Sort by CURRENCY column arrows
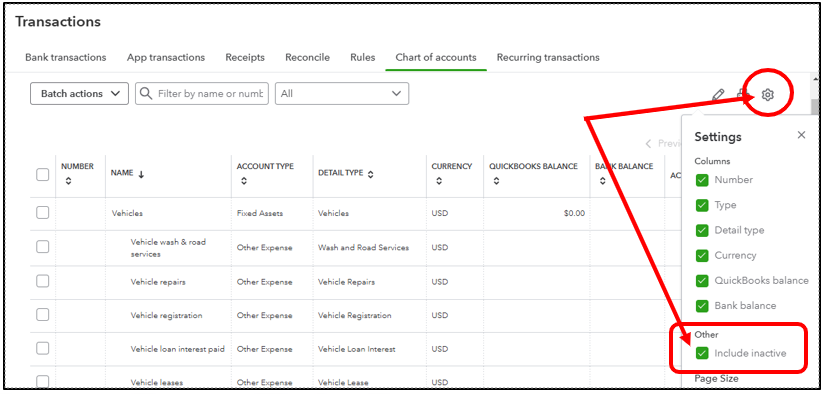The width and height of the screenshot is (825, 394). (x=439, y=181)
